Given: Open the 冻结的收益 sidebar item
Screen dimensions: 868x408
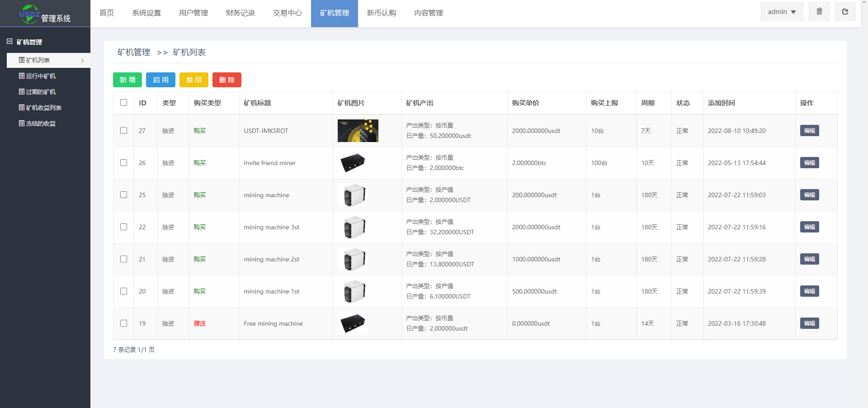Looking at the screenshot, I should click(x=41, y=123).
